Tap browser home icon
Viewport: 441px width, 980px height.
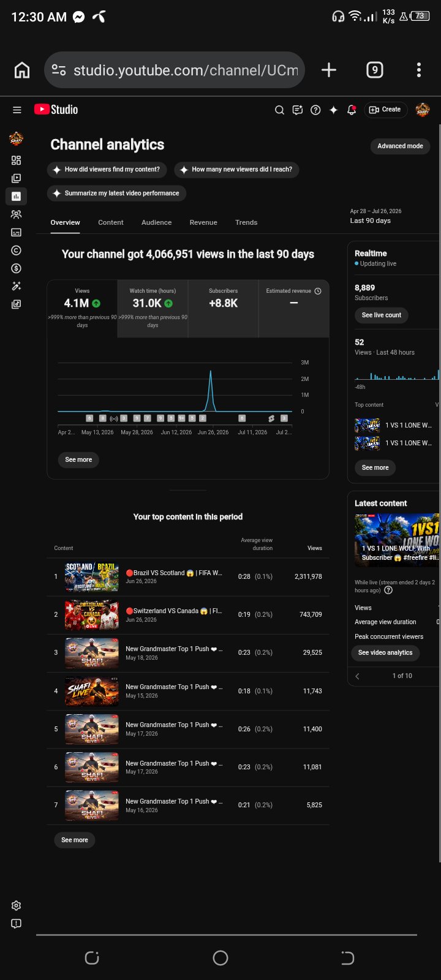(x=22, y=70)
